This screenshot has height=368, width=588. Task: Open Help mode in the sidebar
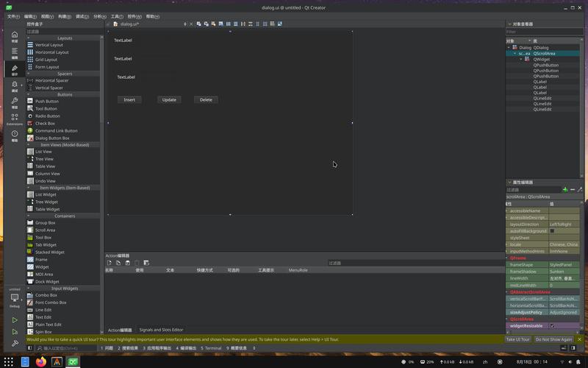coord(15,135)
